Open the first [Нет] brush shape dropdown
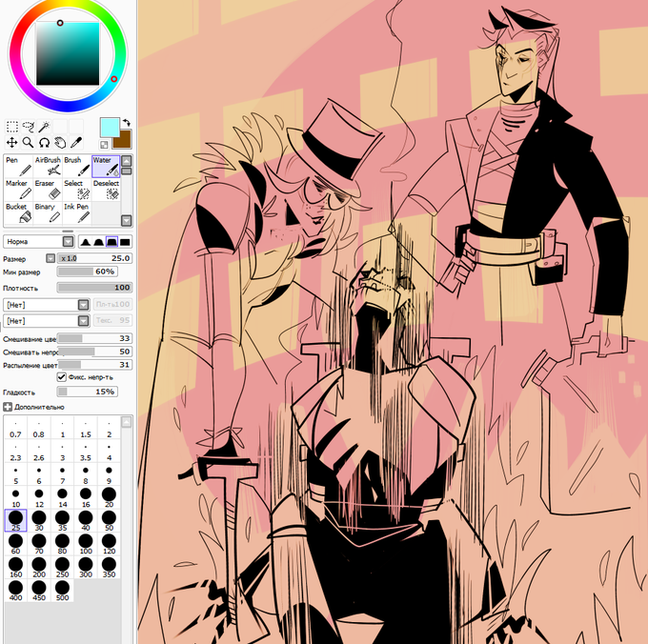The height and width of the screenshot is (644, 648). click(x=47, y=305)
